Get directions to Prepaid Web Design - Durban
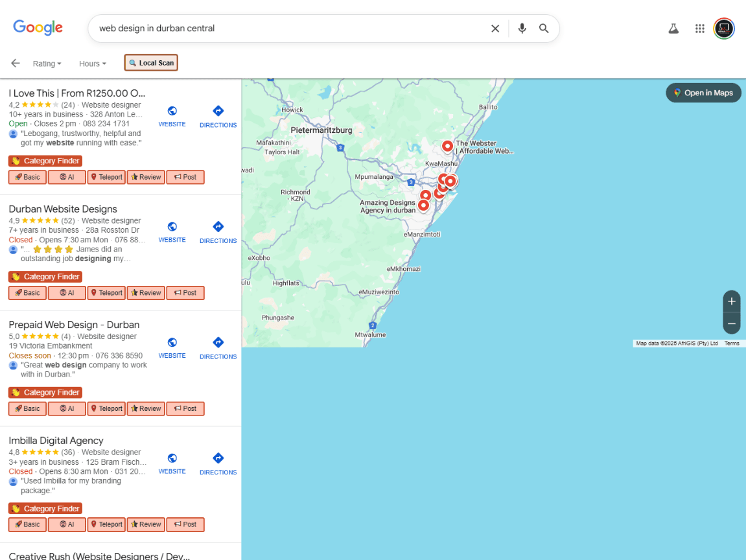The image size is (746, 560). pos(218,348)
